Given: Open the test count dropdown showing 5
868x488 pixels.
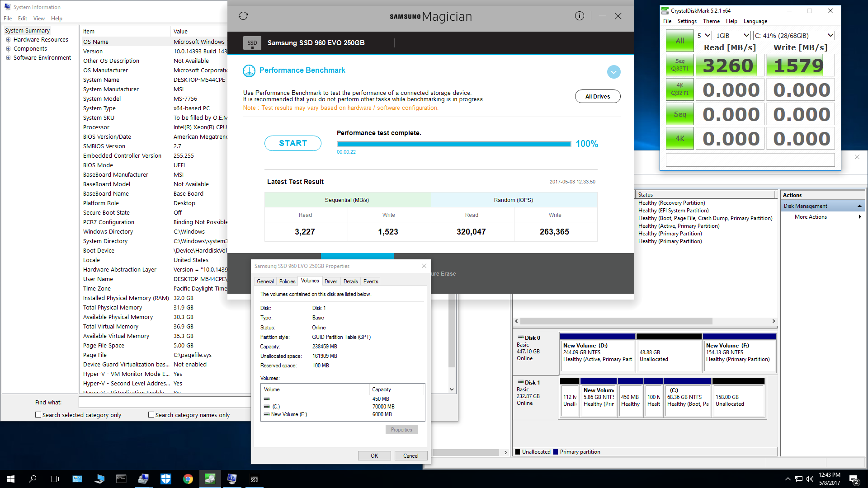Looking at the screenshot, I should click(704, 36).
